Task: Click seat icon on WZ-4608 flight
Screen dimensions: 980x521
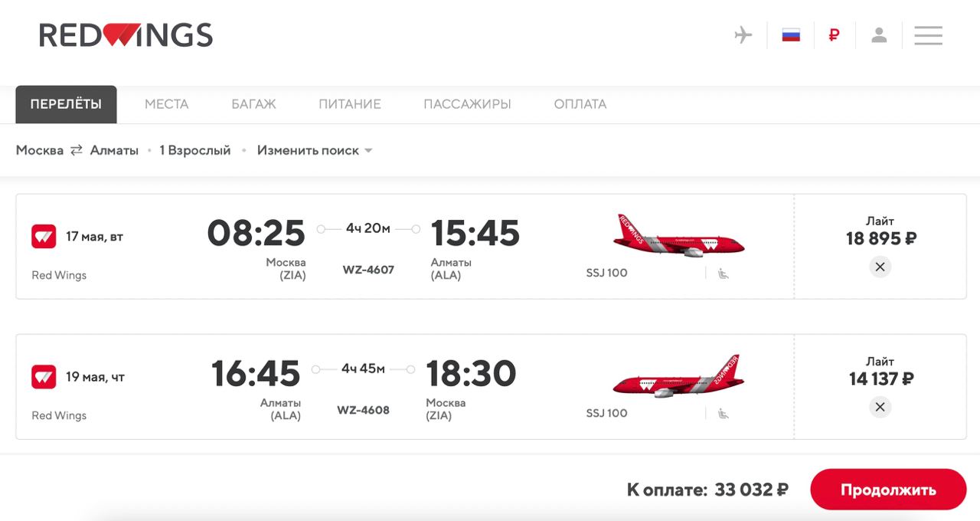Action: tap(723, 414)
